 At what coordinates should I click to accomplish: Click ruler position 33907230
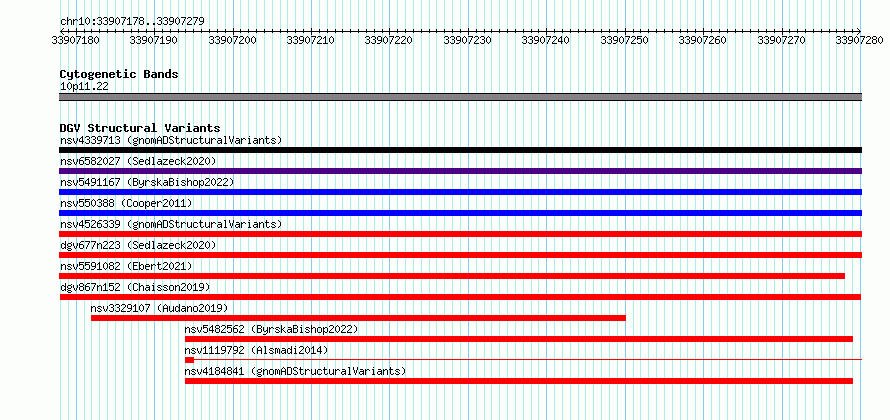click(468, 40)
